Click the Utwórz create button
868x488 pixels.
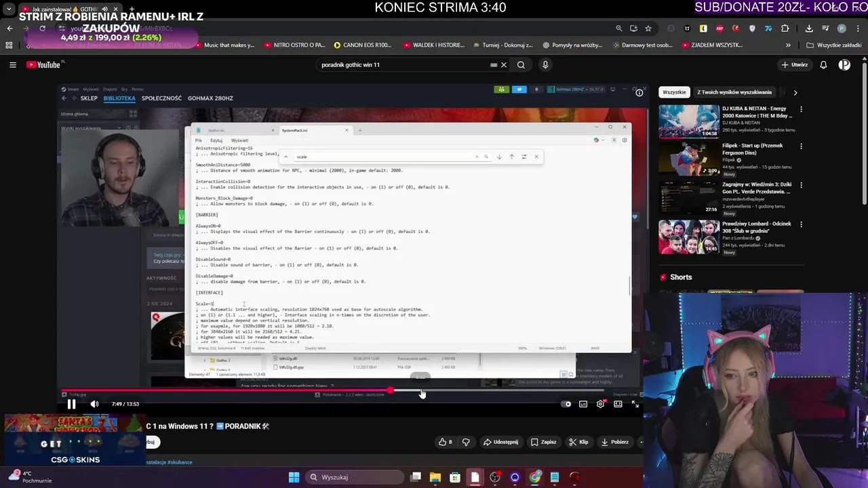pos(794,65)
